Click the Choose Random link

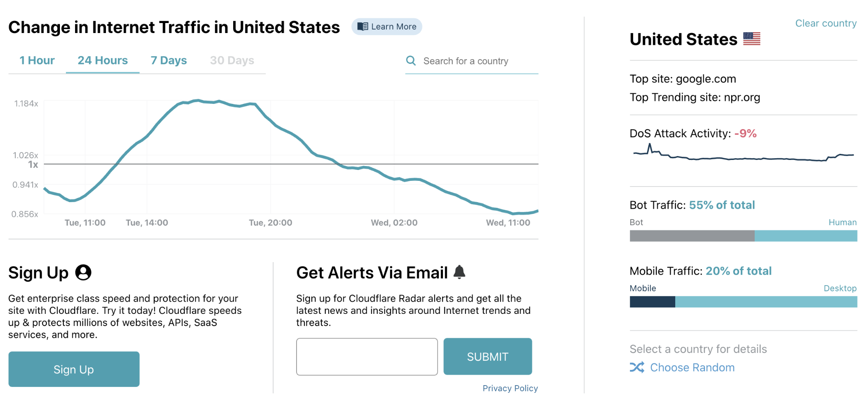pos(692,367)
